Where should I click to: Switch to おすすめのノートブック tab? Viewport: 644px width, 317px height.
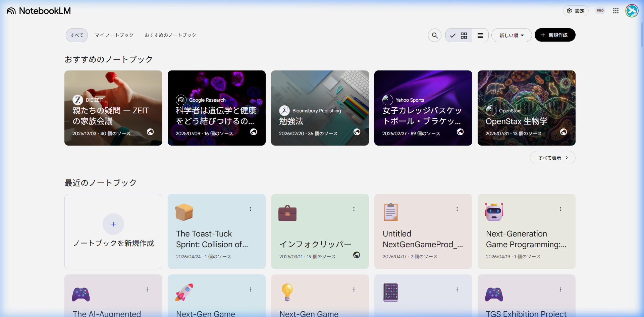pyautogui.click(x=170, y=35)
